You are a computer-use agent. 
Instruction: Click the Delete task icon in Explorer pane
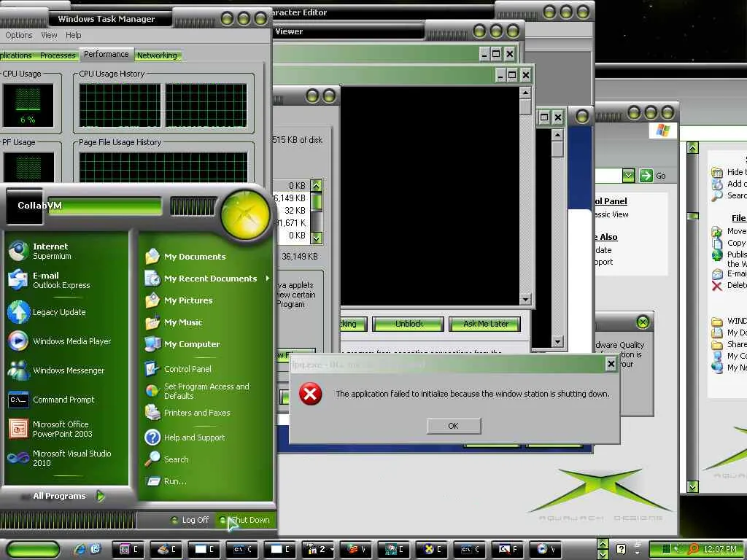click(717, 285)
